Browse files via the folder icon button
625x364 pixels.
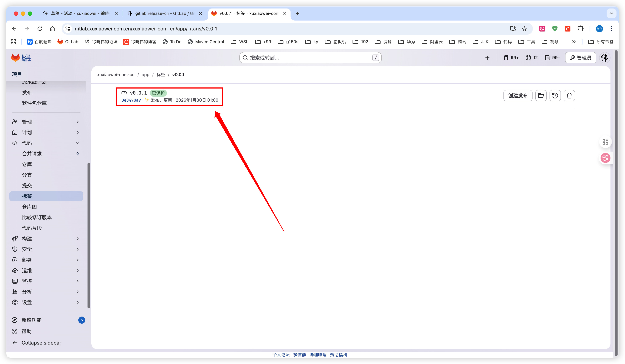pos(541,96)
